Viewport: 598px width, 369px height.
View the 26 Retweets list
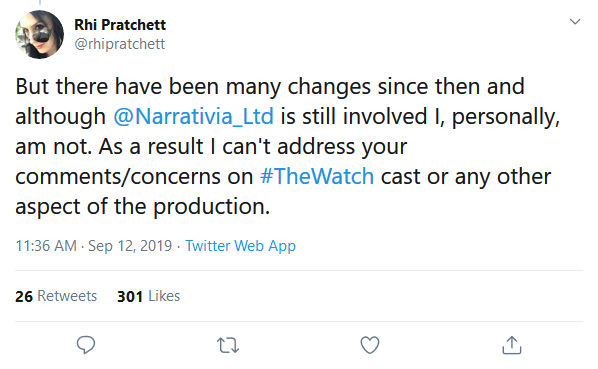tap(56, 296)
